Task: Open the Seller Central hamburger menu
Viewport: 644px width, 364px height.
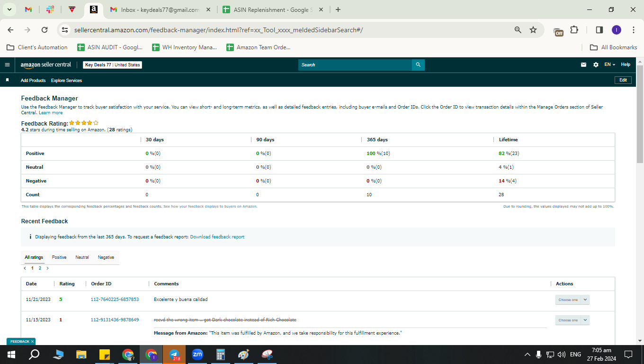Action: tap(7, 64)
